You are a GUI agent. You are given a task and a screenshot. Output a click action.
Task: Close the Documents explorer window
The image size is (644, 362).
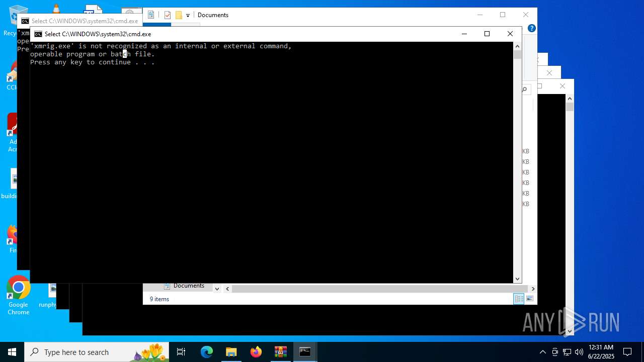tap(526, 15)
